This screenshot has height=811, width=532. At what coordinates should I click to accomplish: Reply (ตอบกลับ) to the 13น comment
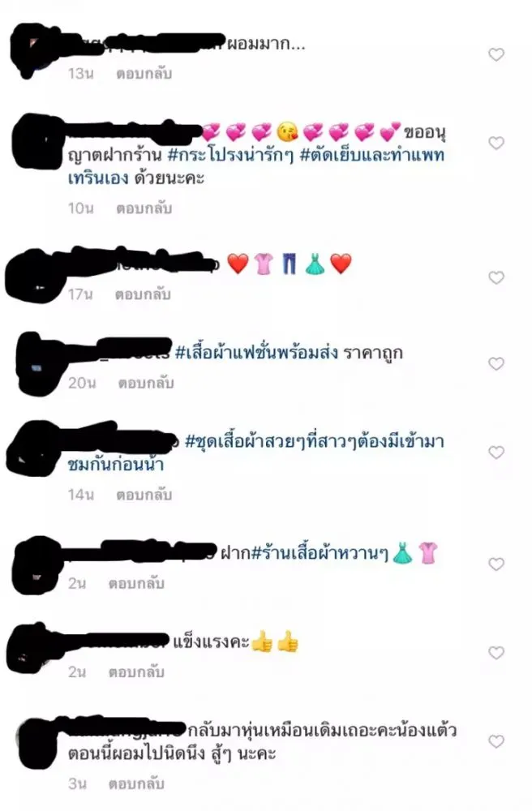pos(144,74)
